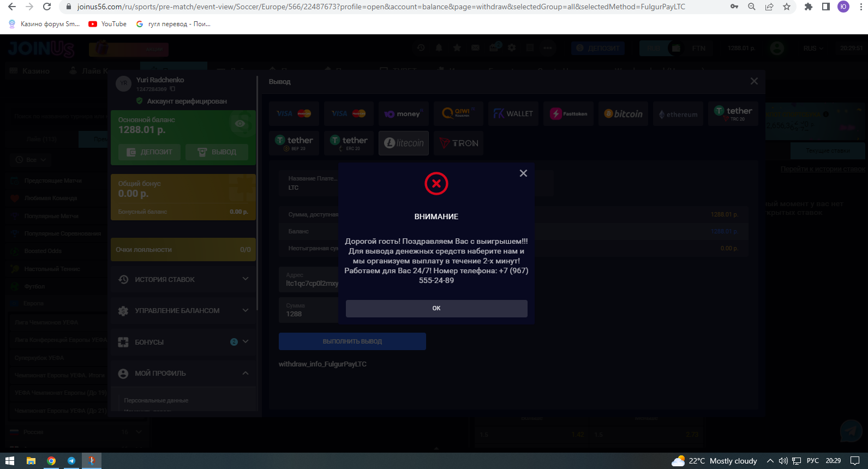Image resolution: width=868 pixels, height=469 pixels.
Task: Click the ДЕПОЗИТ button in balance card
Action: coord(149,152)
